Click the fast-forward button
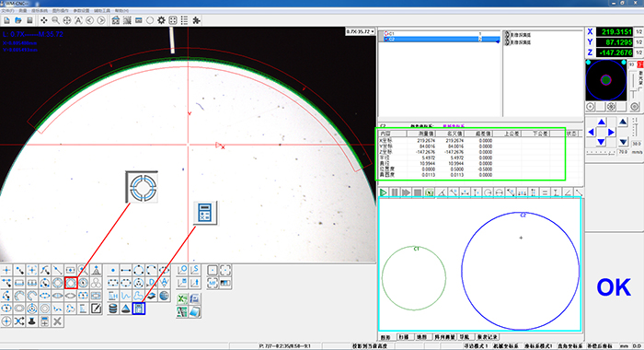 [x=407, y=192]
